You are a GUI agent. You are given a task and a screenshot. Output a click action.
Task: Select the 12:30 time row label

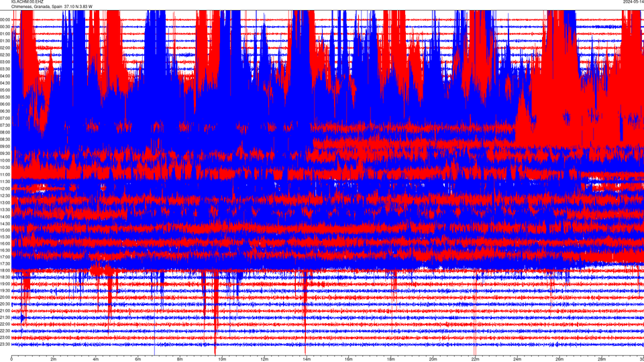click(x=5, y=195)
